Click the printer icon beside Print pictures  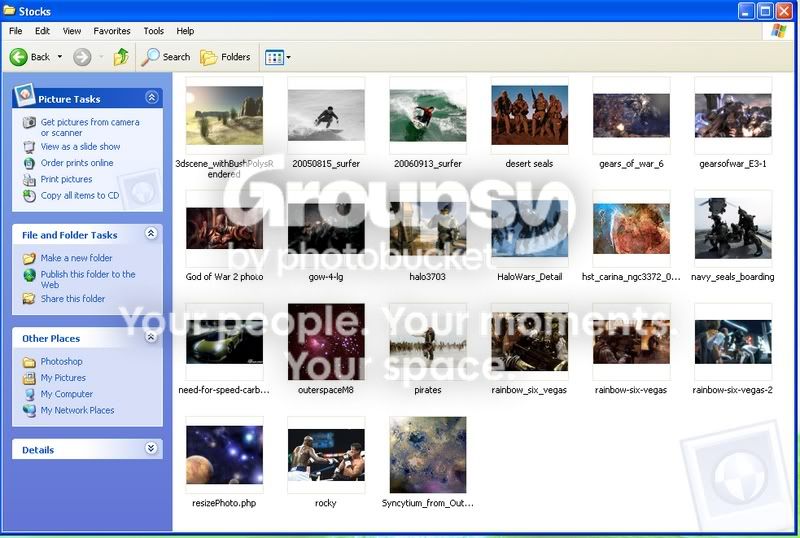tap(29, 180)
